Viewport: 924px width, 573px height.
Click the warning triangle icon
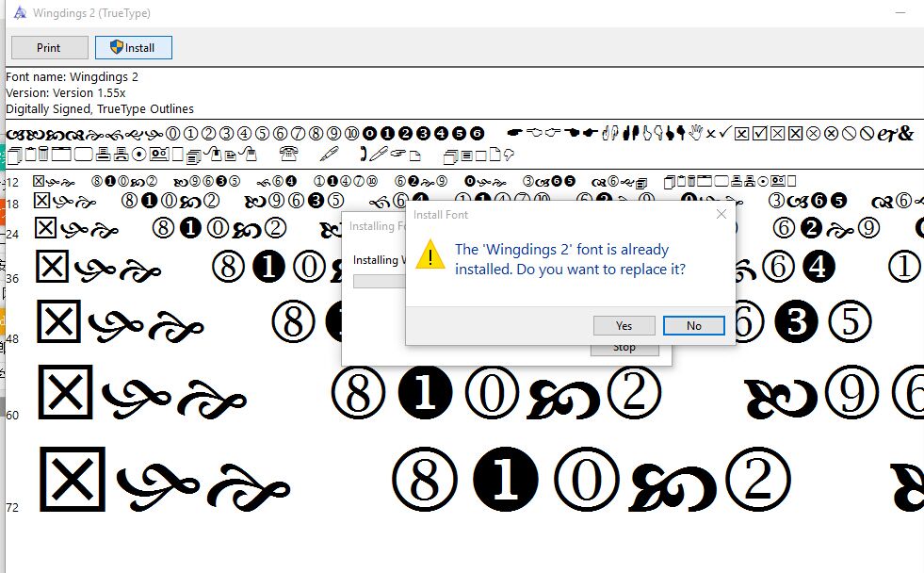(x=430, y=254)
